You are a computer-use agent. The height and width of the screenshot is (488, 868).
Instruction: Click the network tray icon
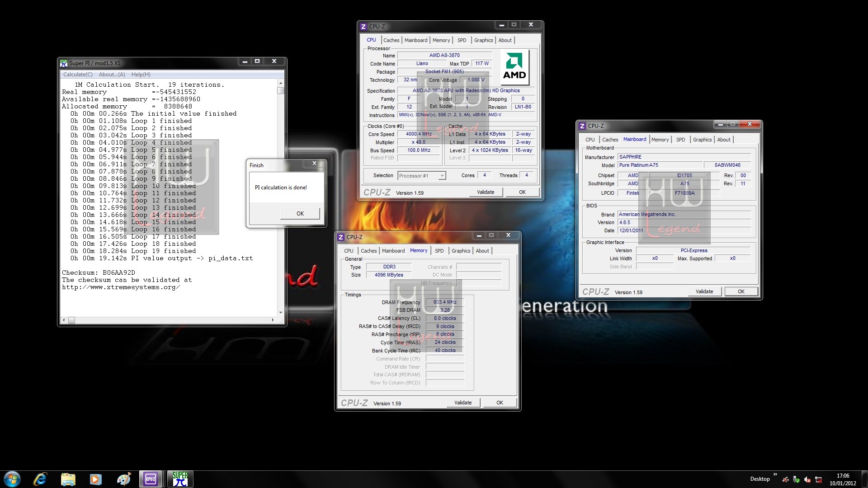point(818,479)
